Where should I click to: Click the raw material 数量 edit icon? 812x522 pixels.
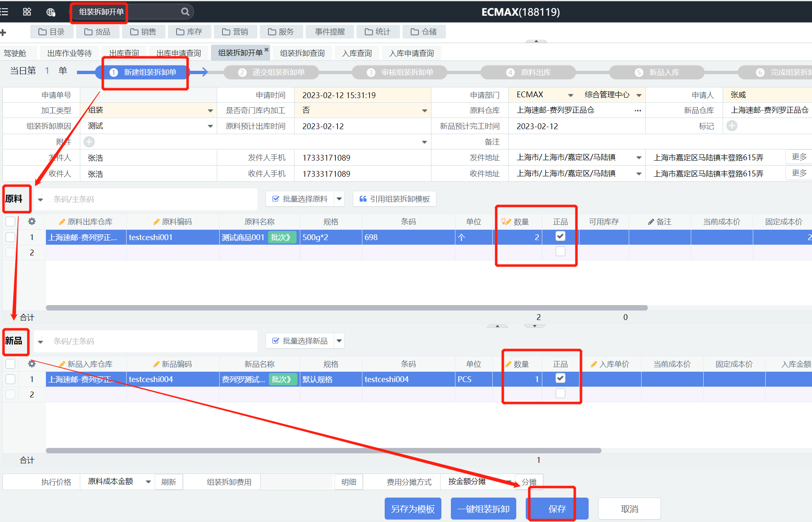tap(506, 222)
